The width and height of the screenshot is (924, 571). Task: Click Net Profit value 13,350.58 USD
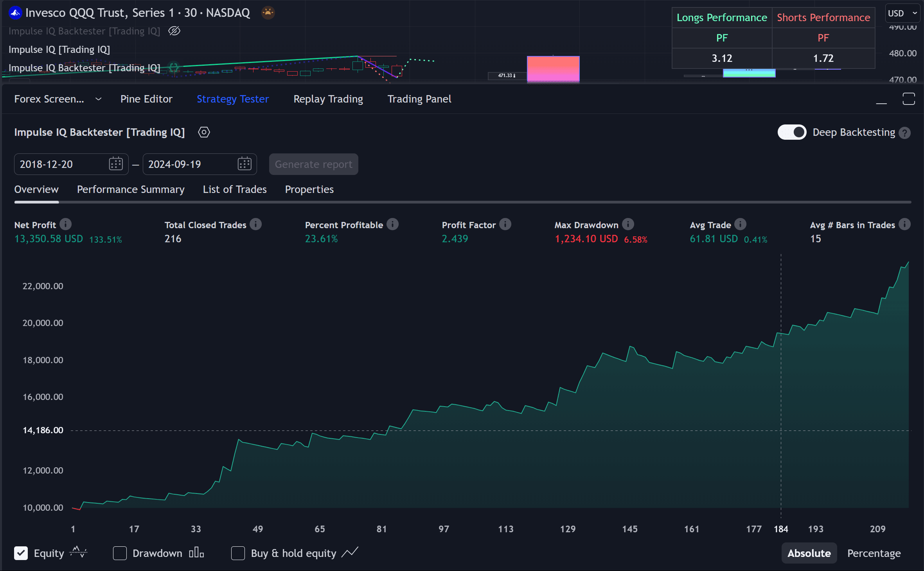[x=49, y=239]
